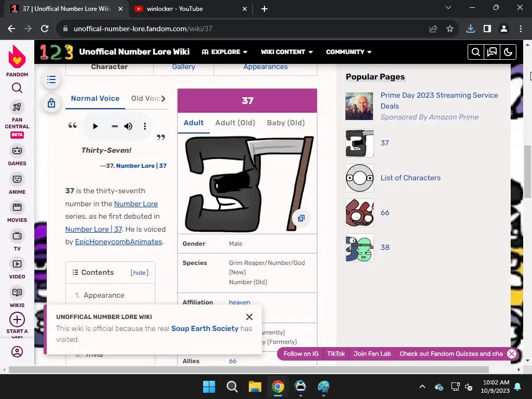Click the sidebar search magnifier icon
532x399 pixels.
pyautogui.click(x=17, y=88)
